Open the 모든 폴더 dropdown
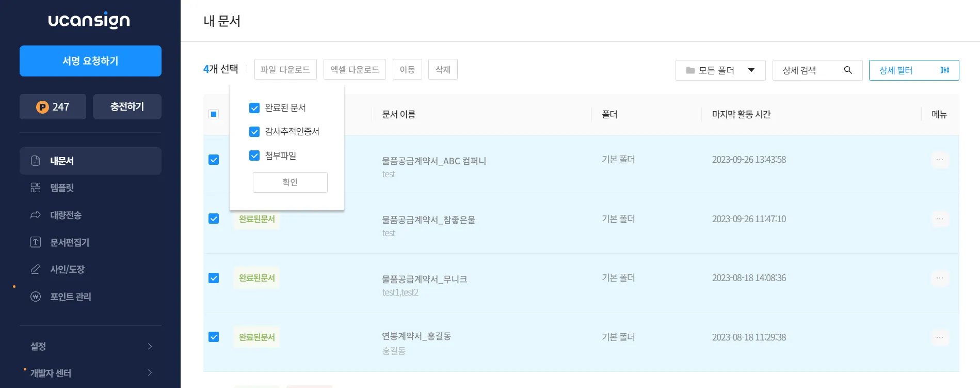 [720, 70]
